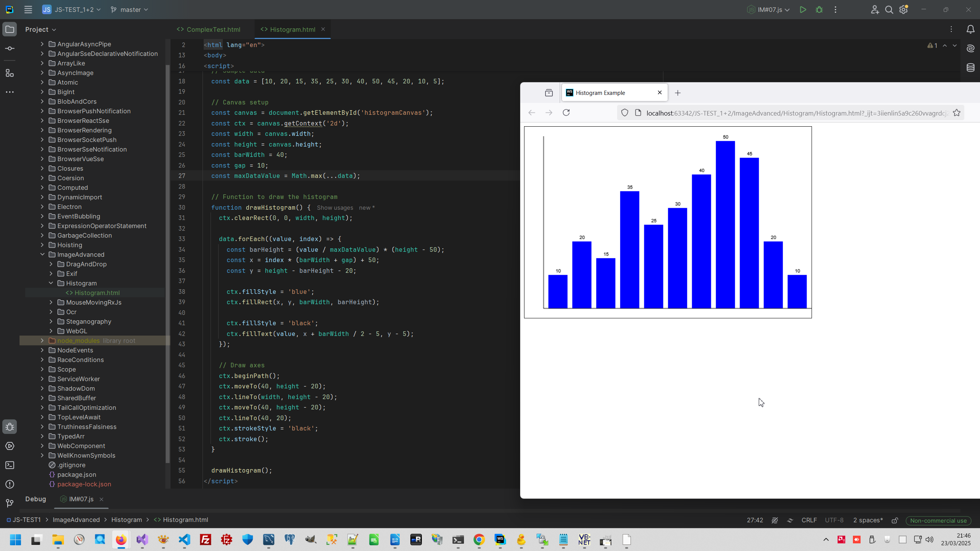Bookmark the page with the star icon

(957, 113)
